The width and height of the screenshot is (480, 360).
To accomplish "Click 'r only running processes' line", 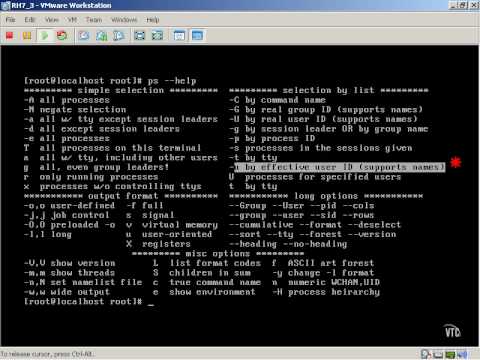I will 91,177.
